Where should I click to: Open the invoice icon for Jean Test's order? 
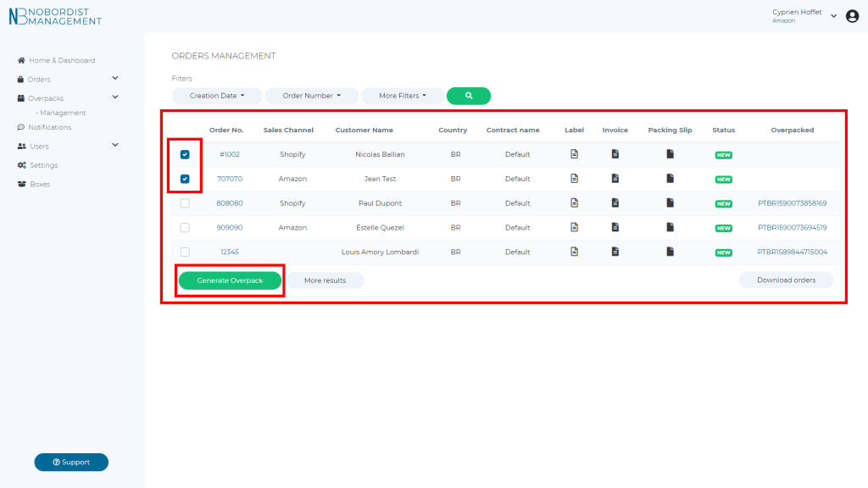point(615,179)
